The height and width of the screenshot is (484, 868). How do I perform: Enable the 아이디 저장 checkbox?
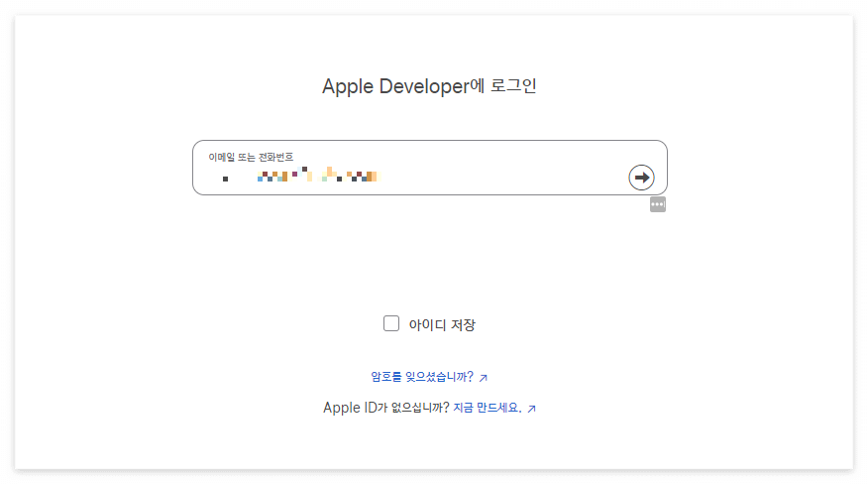391,323
